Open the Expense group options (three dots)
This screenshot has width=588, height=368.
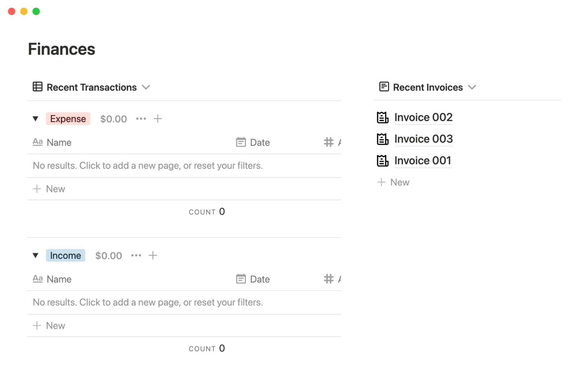[x=141, y=119]
